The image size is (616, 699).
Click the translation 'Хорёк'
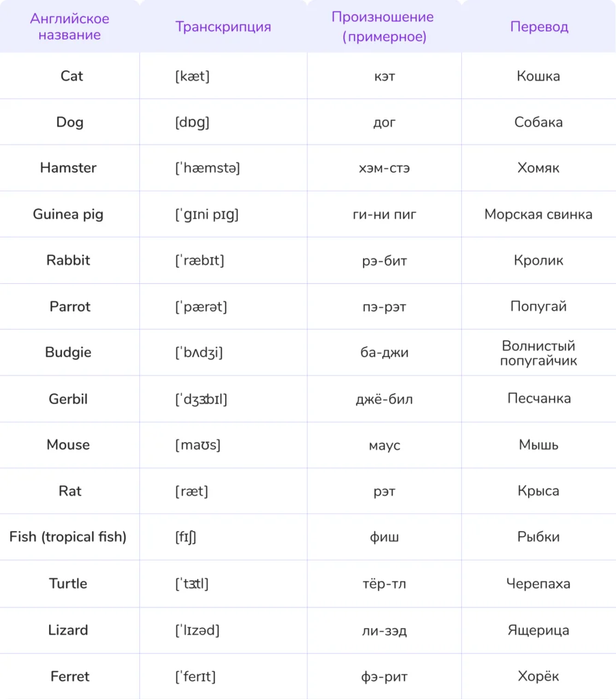pyautogui.click(x=538, y=676)
